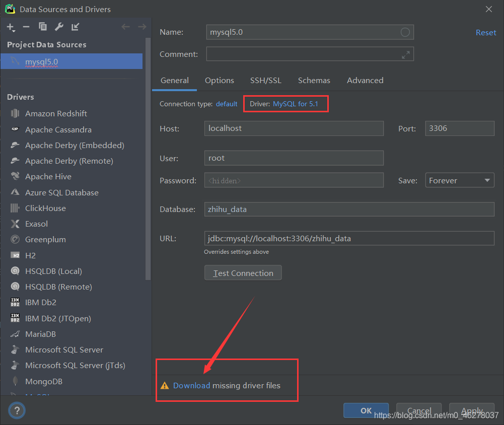The image size is (504, 425).
Task: Click the drivers list vertical scrollbar
Action: (x=148, y=159)
